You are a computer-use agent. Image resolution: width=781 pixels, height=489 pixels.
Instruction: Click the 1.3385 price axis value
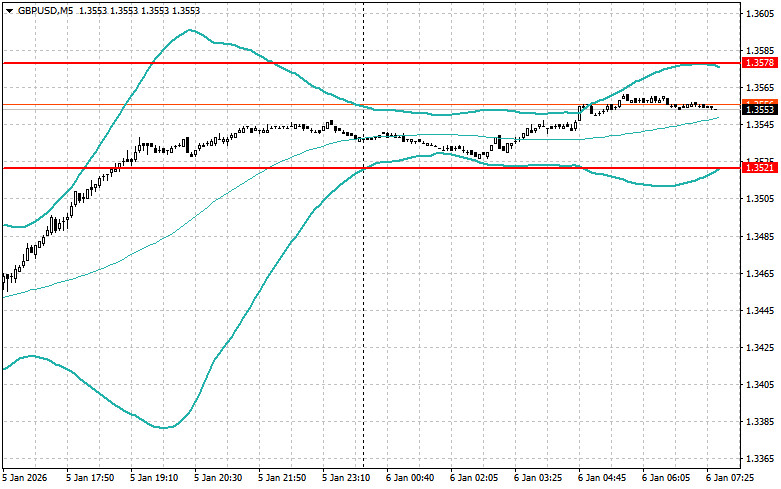(761, 422)
